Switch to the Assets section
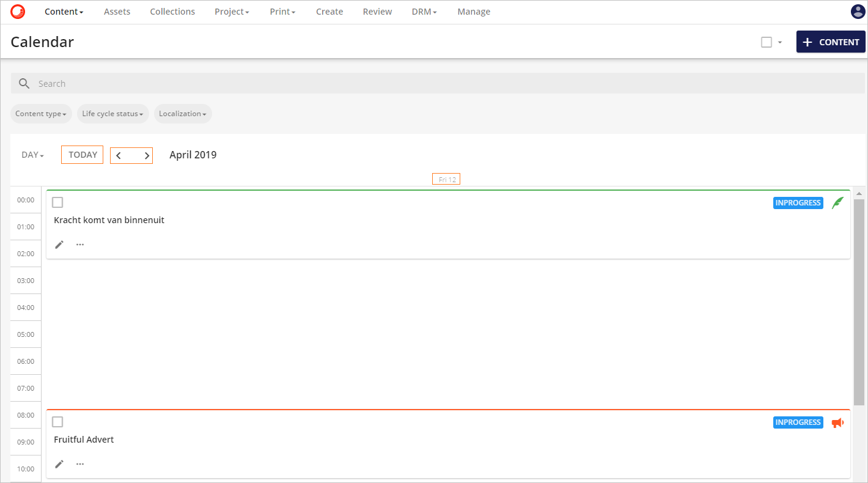 [117, 11]
